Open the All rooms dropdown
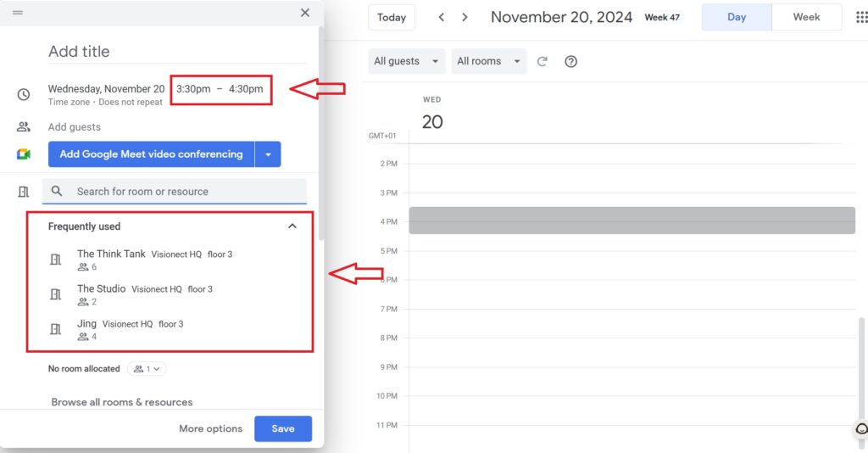868x453 pixels. [490, 61]
